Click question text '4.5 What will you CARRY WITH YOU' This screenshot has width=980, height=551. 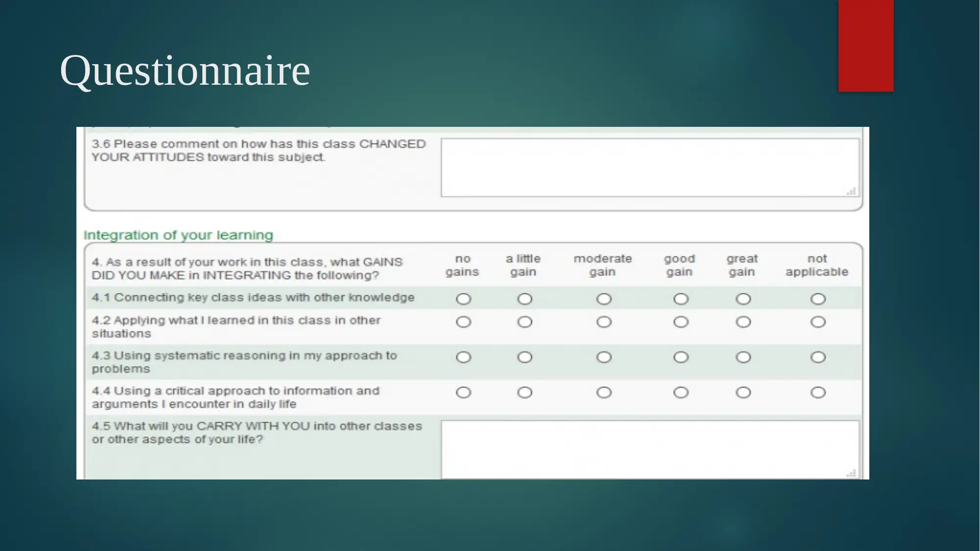tap(257, 432)
